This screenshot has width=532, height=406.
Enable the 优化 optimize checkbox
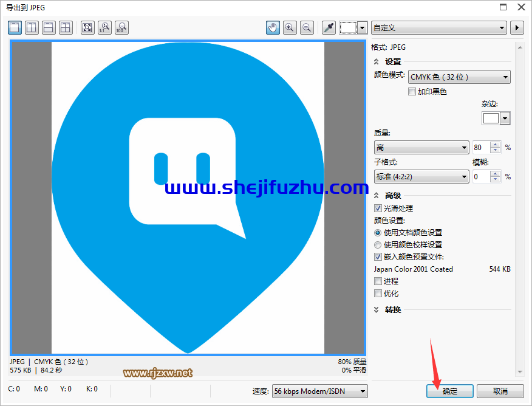tap(378, 294)
